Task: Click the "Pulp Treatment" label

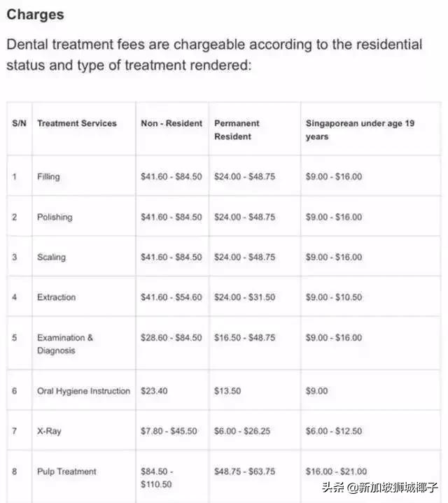Action: [66, 472]
